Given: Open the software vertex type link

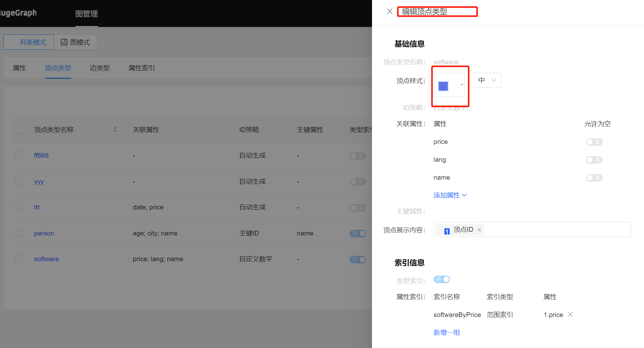Looking at the screenshot, I should pyautogui.click(x=46, y=259).
